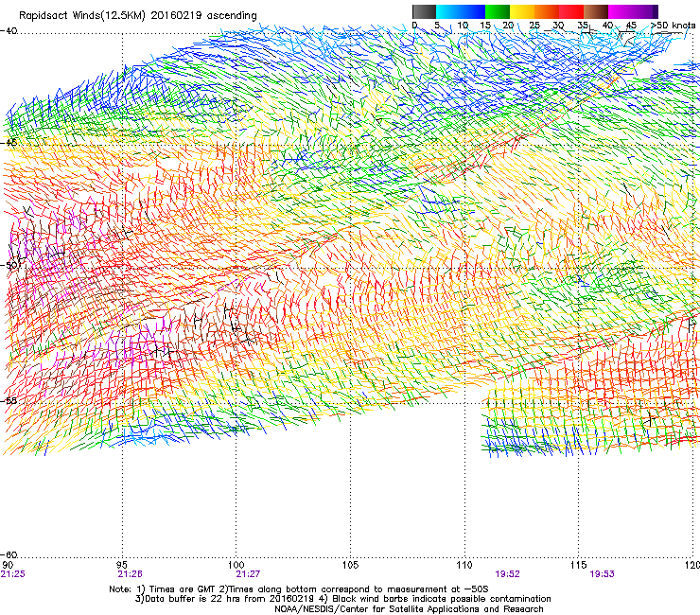
Task: Click the NOAA/NESDIS credit line
Action: [409, 609]
